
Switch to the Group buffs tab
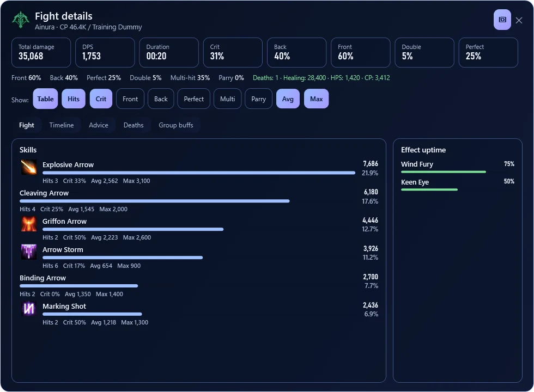(x=175, y=125)
